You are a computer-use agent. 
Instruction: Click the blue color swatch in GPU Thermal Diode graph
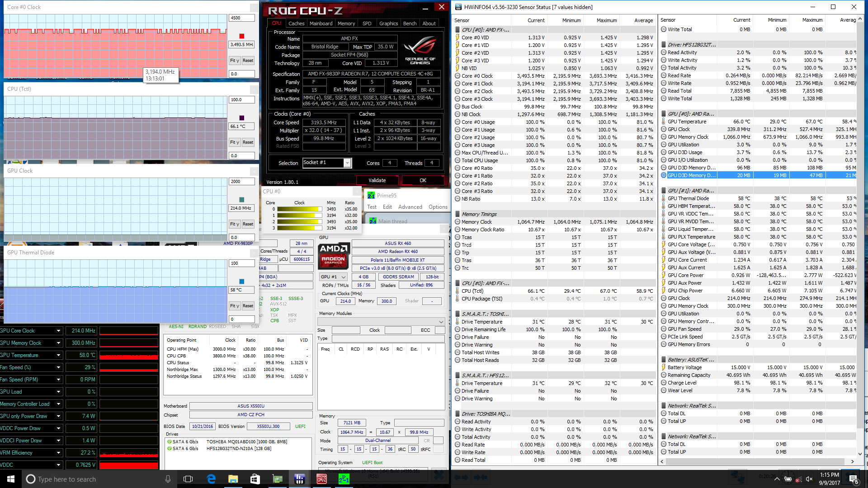(241, 282)
